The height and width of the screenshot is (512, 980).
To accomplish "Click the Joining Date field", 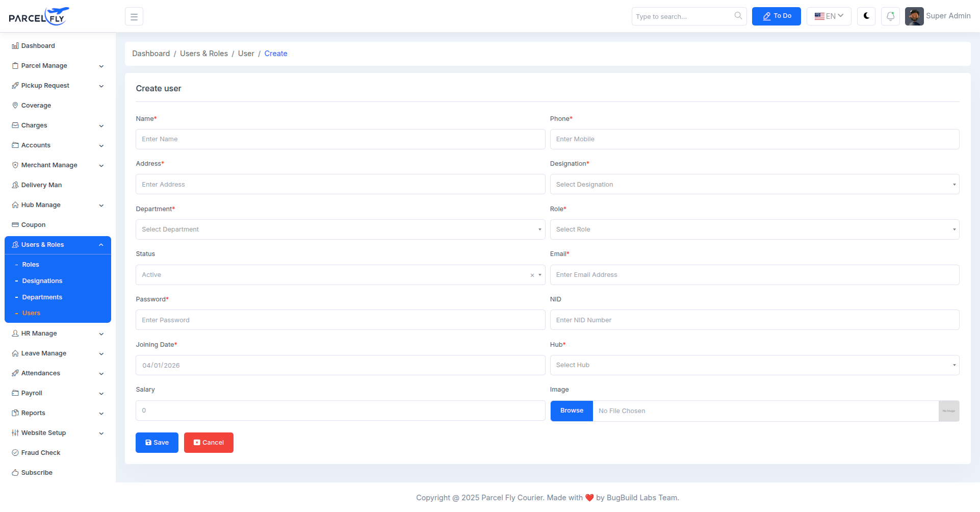I will click(340, 365).
